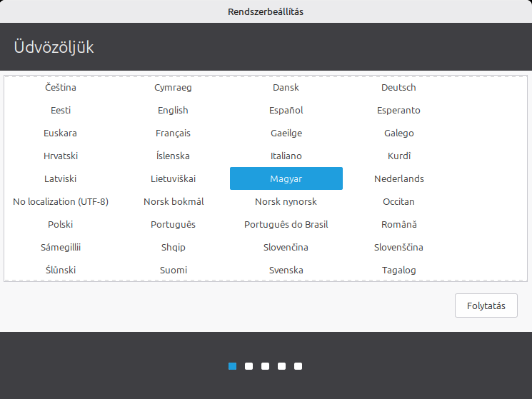Click the last page indicator dot
This screenshot has height=399, width=532.
click(x=298, y=366)
